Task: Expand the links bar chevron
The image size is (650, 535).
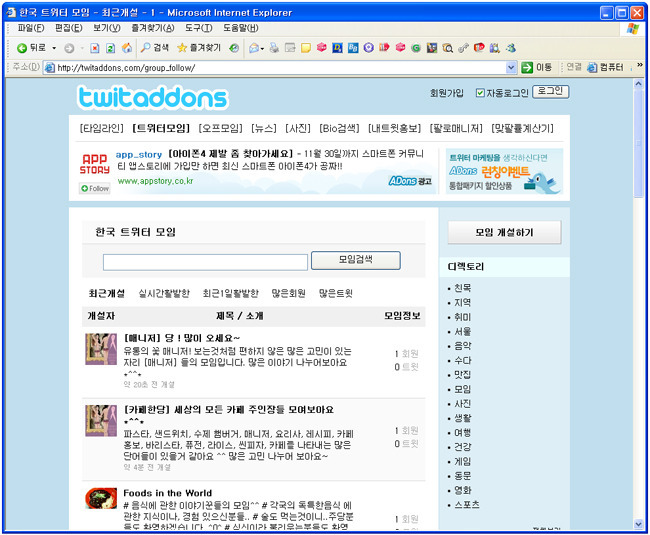Action: tap(640, 65)
